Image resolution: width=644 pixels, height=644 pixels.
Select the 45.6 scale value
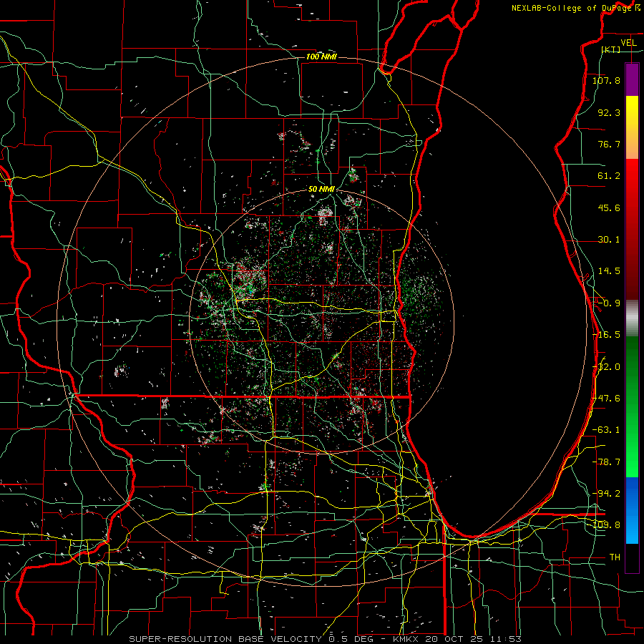[609, 208]
